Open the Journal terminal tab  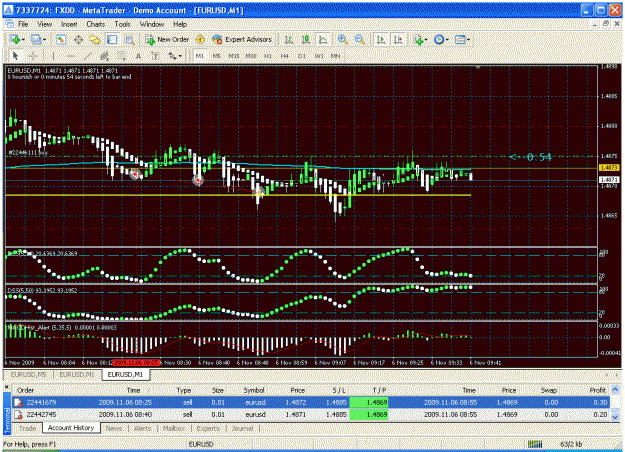pyautogui.click(x=242, y=428)
